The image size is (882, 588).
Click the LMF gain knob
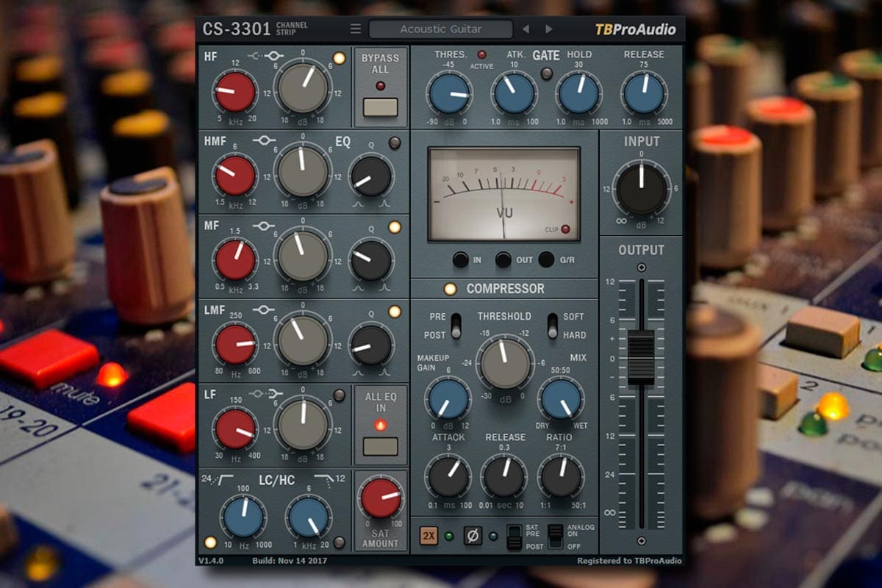(303, 340)
